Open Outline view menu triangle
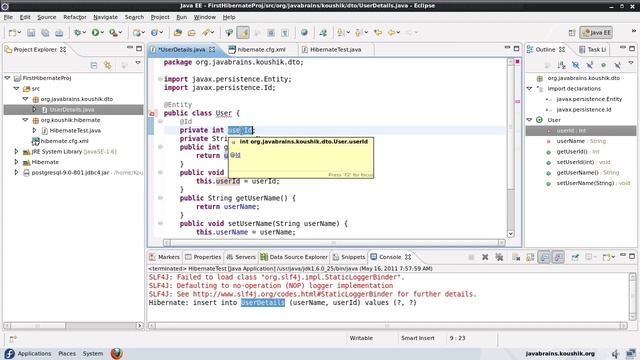The width and height of the screenshot is (640, 360). tap(631, 63)
